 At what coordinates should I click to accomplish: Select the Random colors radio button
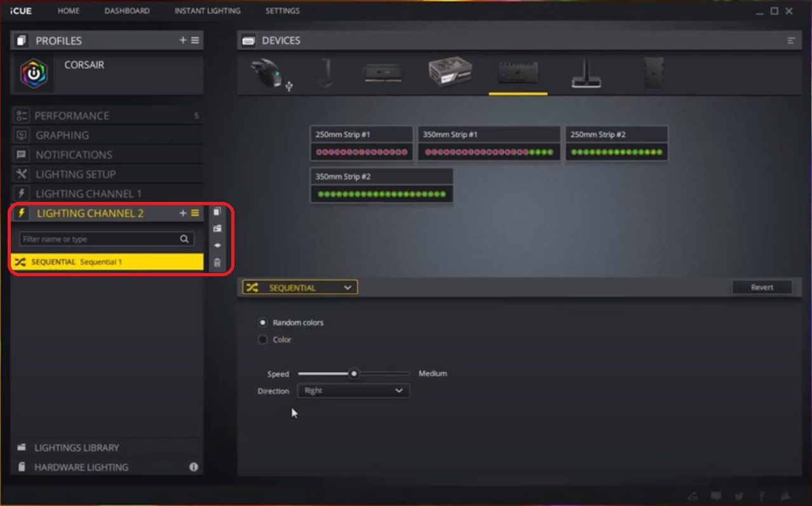click(263, 323)
